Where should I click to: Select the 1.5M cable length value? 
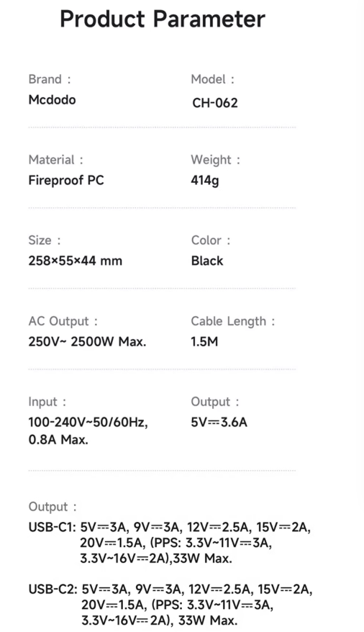click(204, 341)
